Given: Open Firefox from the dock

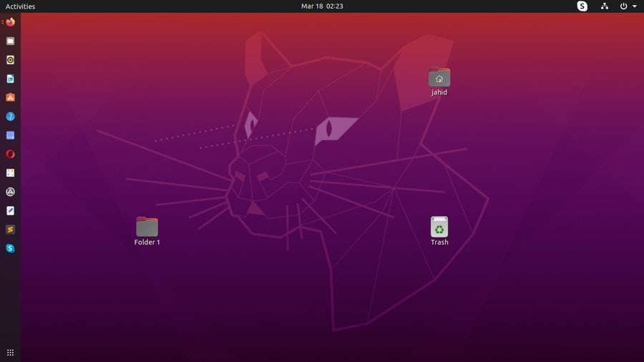Looking at the screenshot, I should (x=10, y=22).
